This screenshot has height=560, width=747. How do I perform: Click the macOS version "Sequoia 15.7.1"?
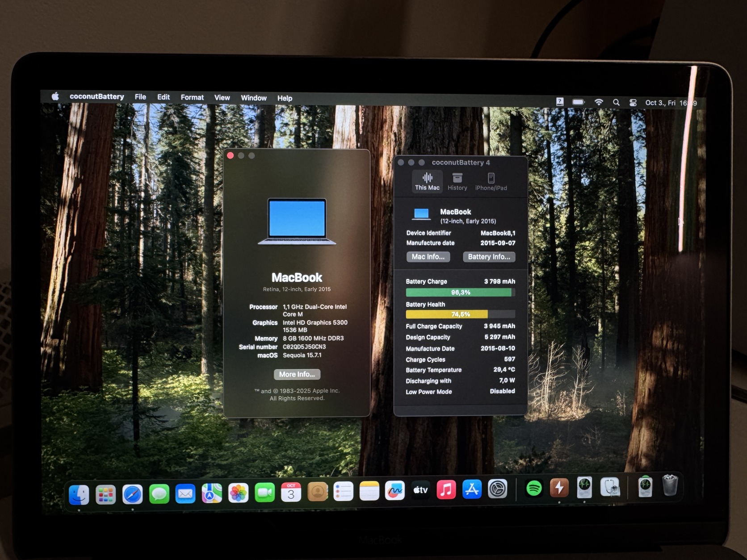pos(302,355)
